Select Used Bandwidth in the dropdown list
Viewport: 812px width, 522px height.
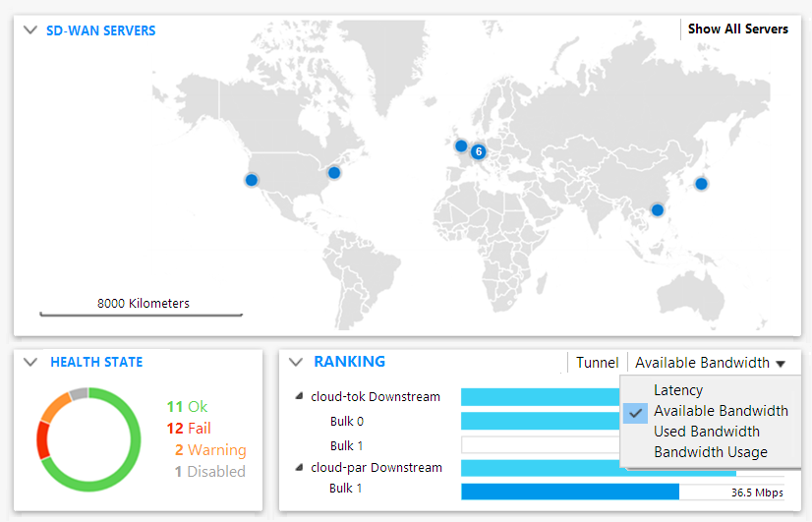[706, 432]
